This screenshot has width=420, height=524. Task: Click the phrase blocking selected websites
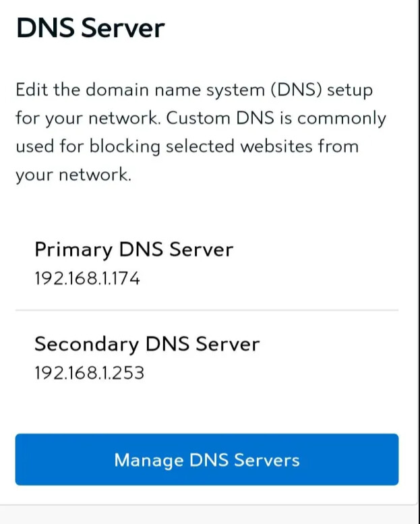201,147
